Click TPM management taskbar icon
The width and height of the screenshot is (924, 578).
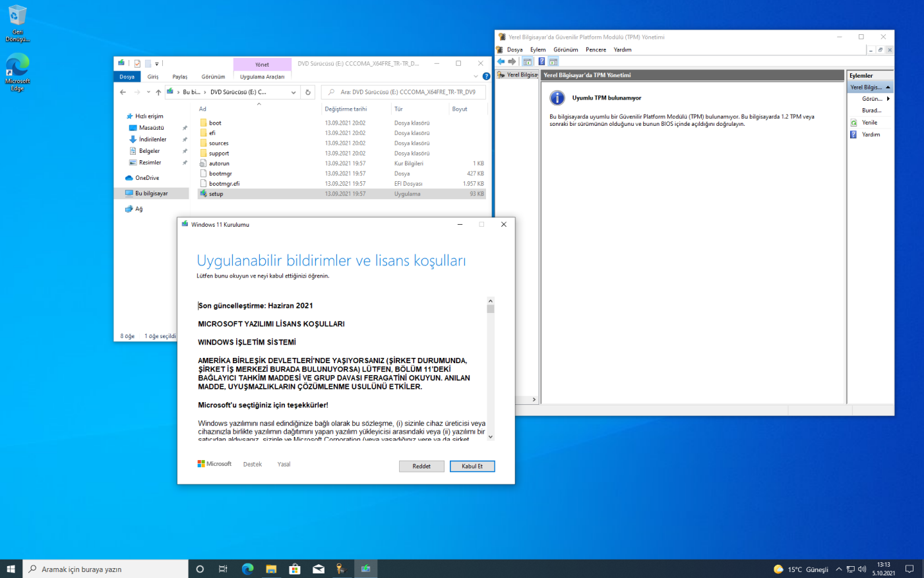341,569
